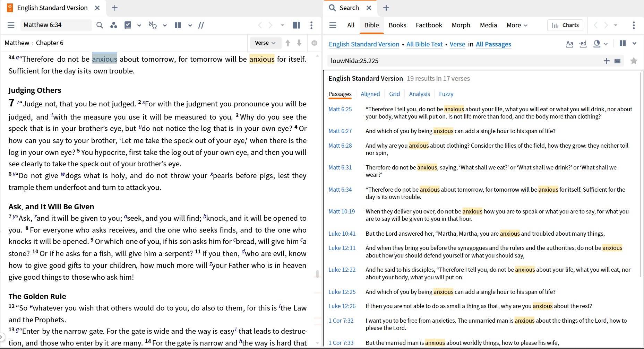Go back in ESV panel history
The width and height of the screenshot is (644, 349).
260,25
